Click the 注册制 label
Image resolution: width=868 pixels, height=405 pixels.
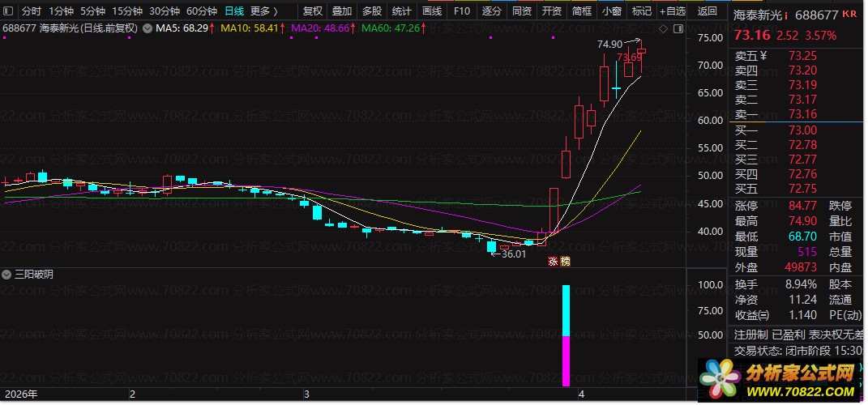[750, 335]
